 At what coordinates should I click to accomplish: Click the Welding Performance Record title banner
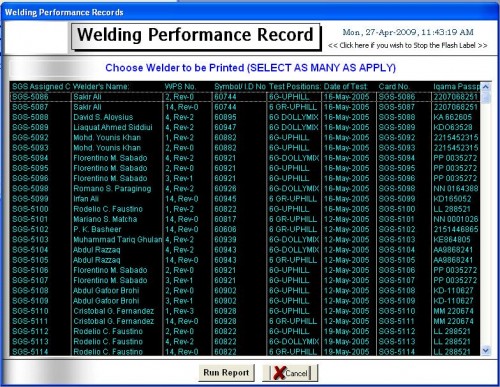(196, 36)
